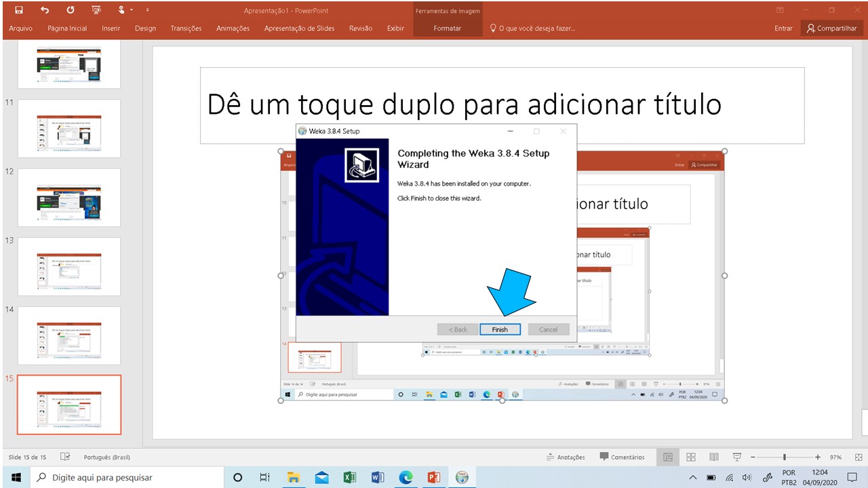Open Microsoft Edge from taskbar
This screenshot has height=488, width=868.
tap(406, 477)
